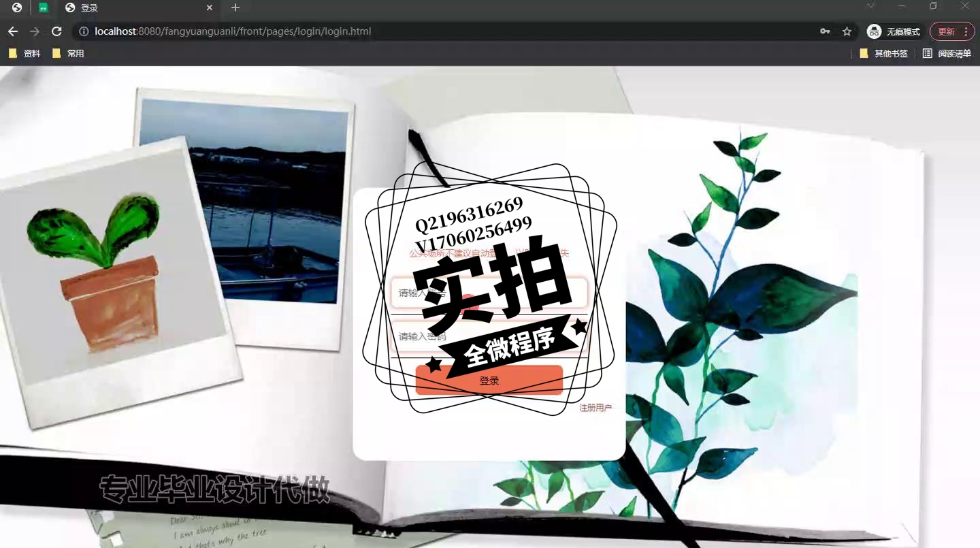Expand the tab search chevron
This screenshot has width=980, height=548.
pyautogui.click(x=870, y=6)
